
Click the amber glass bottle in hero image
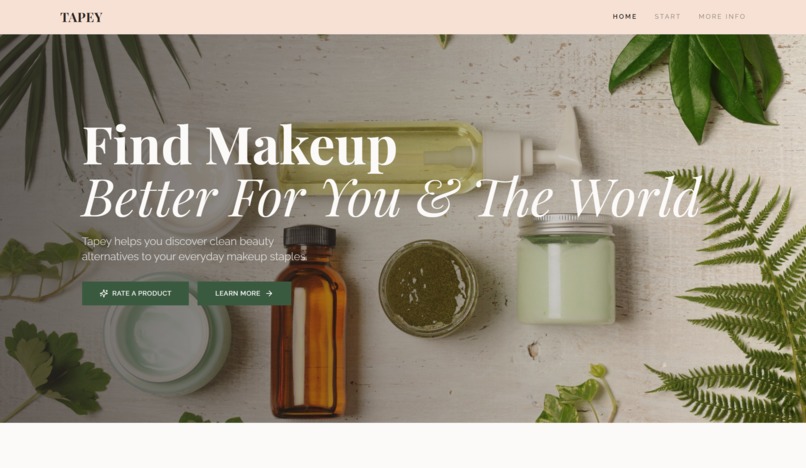coord(308,321)
